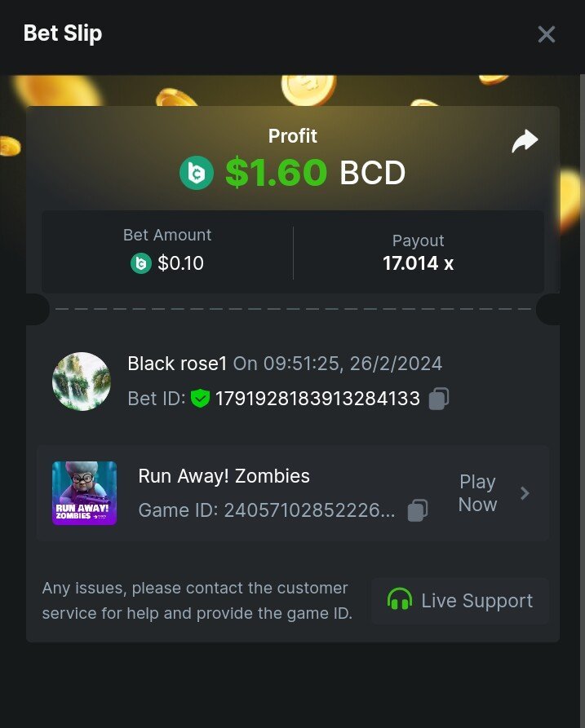Click the green headphones support icon
585x728 pixels.
pos(400,599)
